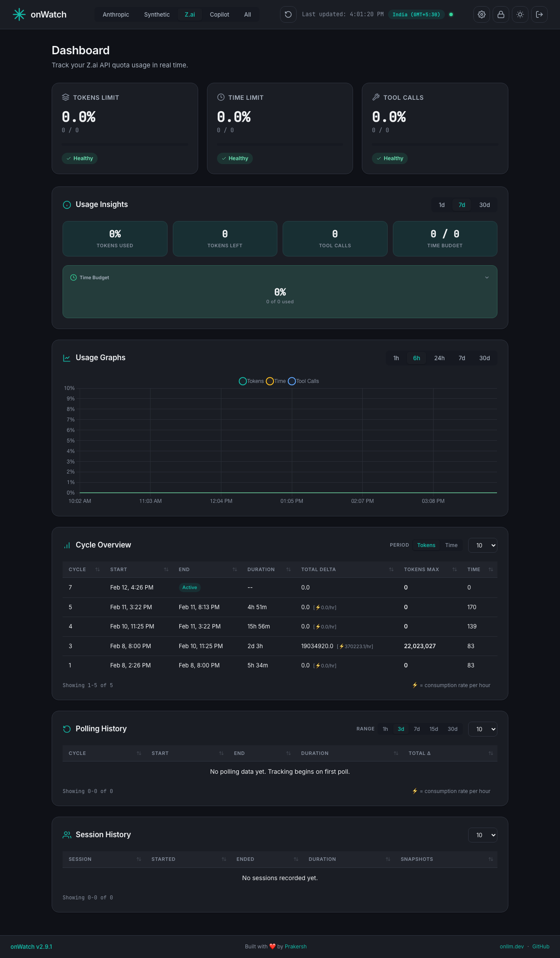Open onllm.dev footer link

511,946
